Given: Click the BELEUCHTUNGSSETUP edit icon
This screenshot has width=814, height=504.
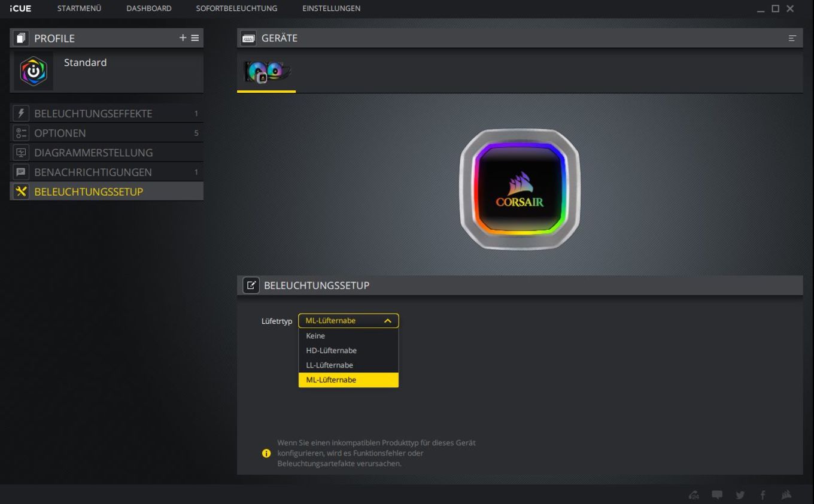Looking at the screenshot, I should tap(251, 285).
